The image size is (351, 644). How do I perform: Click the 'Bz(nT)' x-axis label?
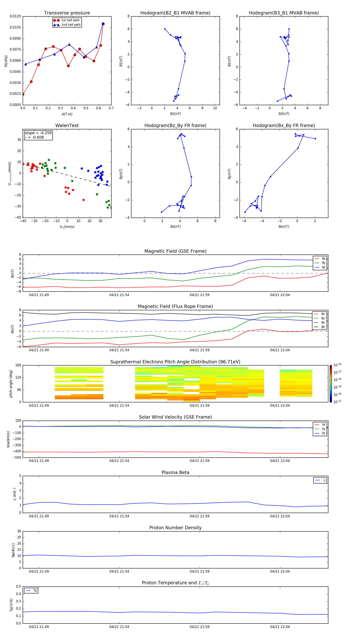click(x=175, y=227)
